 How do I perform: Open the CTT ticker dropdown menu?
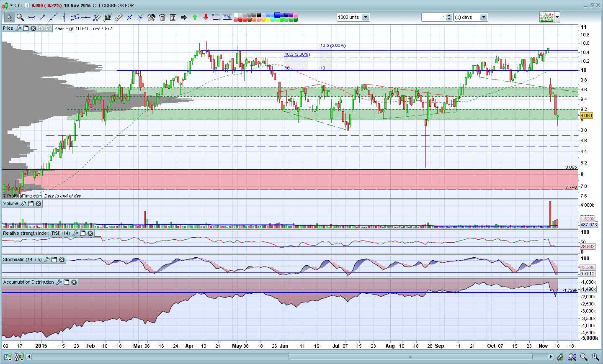tap(12, 5)
